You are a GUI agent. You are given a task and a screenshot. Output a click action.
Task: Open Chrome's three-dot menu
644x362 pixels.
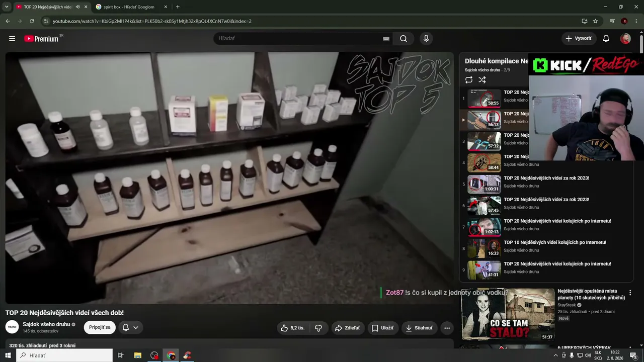click(x=636, y=21)
